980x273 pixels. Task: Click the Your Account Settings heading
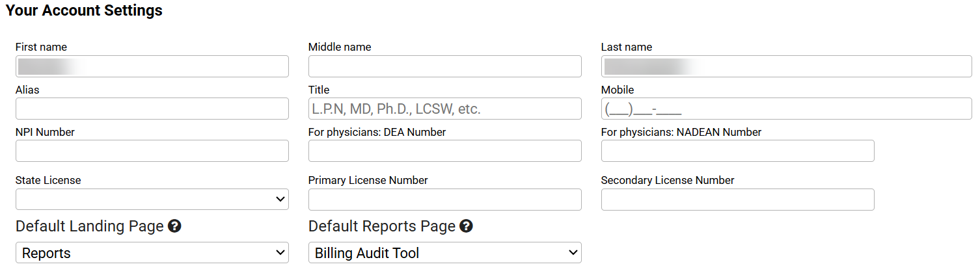tap(84, 10)
